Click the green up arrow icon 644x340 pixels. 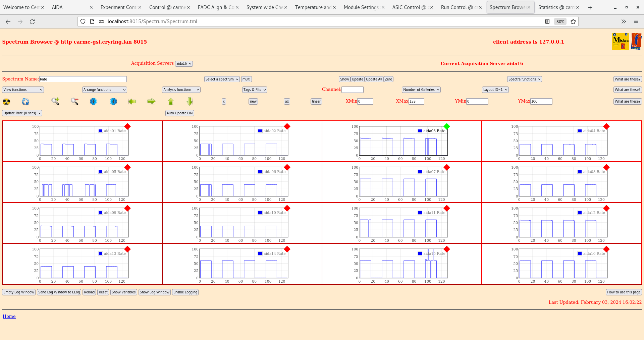(x=171, y=101)
